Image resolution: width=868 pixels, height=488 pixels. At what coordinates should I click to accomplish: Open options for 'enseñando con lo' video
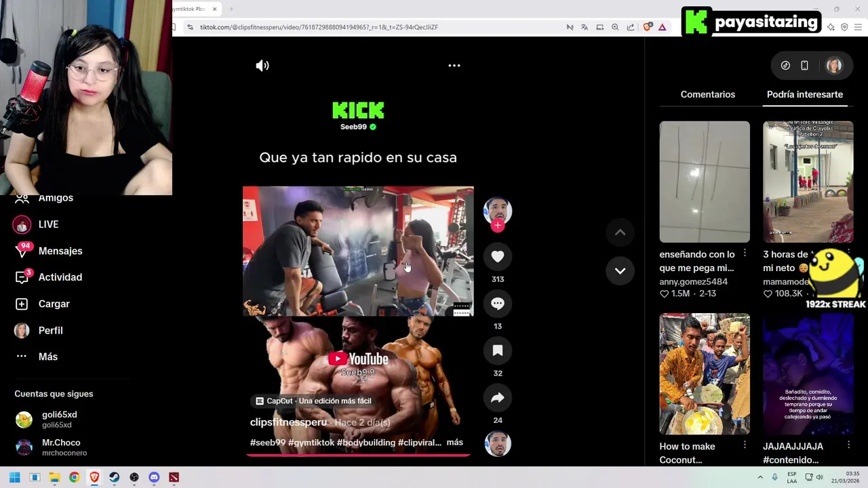(x=745, y=253)
